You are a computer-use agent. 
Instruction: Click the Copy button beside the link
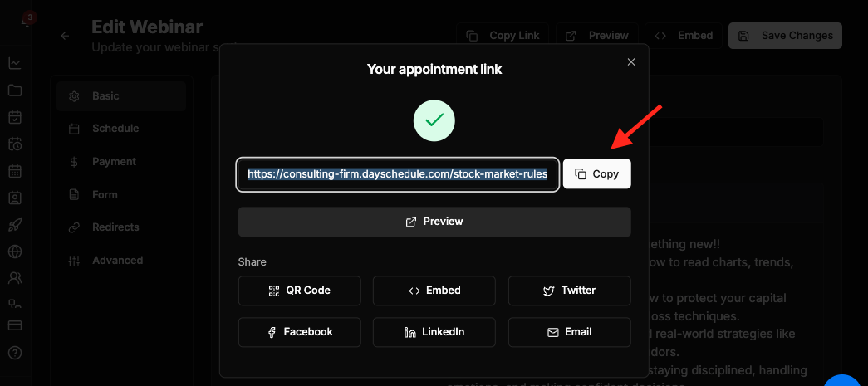pyautogui.click(x=596, y=174)
